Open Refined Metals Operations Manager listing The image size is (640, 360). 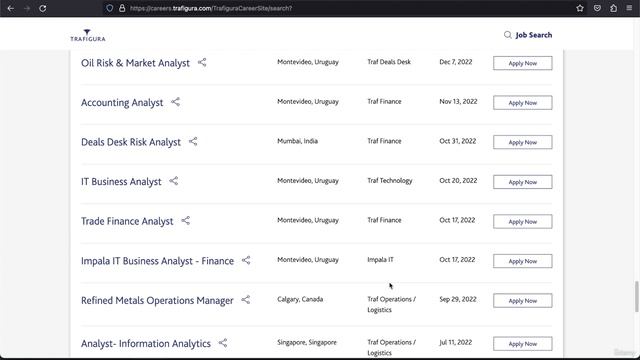157,300
